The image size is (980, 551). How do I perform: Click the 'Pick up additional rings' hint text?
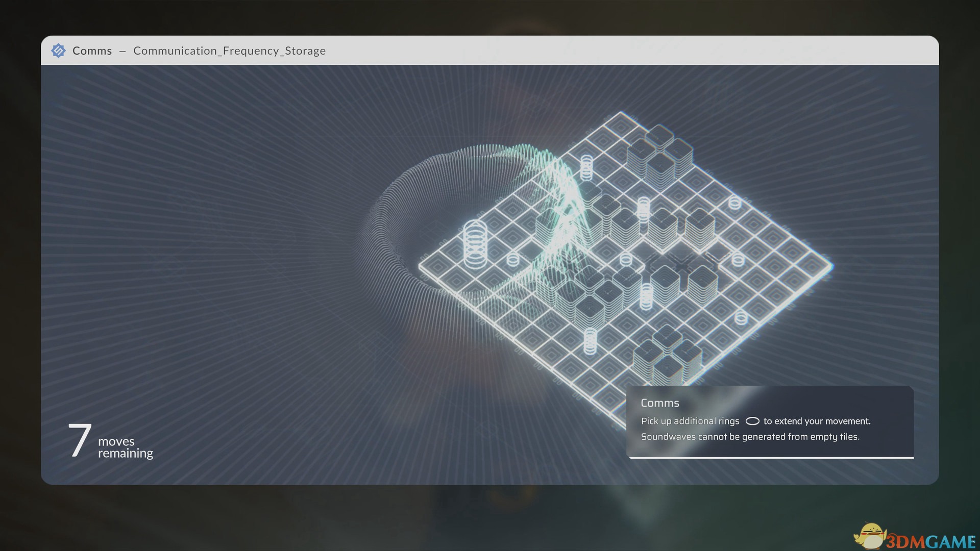click(690, 421)
